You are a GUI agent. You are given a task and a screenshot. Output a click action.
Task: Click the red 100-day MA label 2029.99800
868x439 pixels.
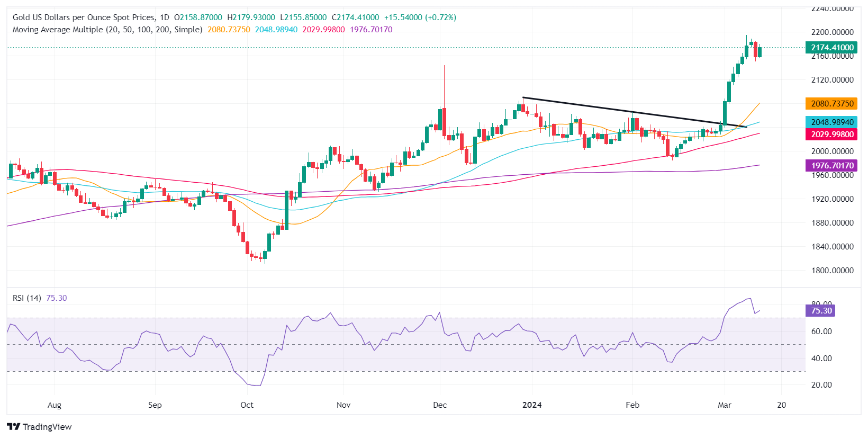pyautogui.click(x=832, y=135)
